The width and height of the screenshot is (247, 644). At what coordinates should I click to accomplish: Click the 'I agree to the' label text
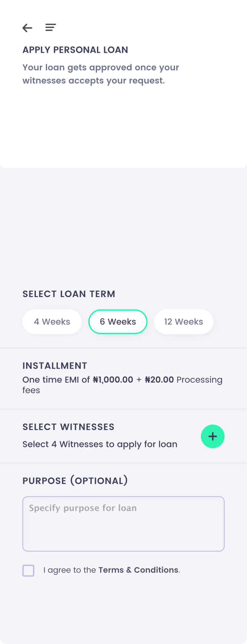(x=70, y=570)
